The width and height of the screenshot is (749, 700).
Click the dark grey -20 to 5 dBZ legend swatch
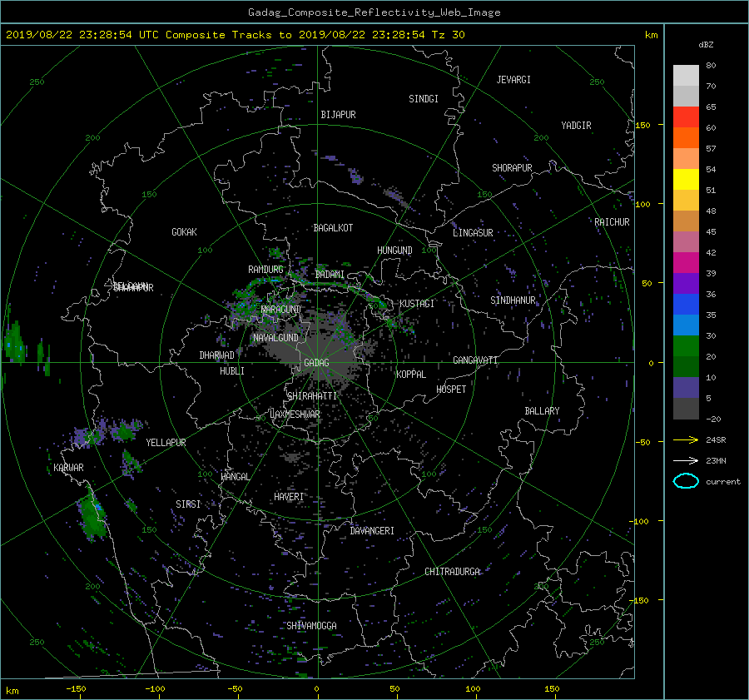[x=686, y=409]
